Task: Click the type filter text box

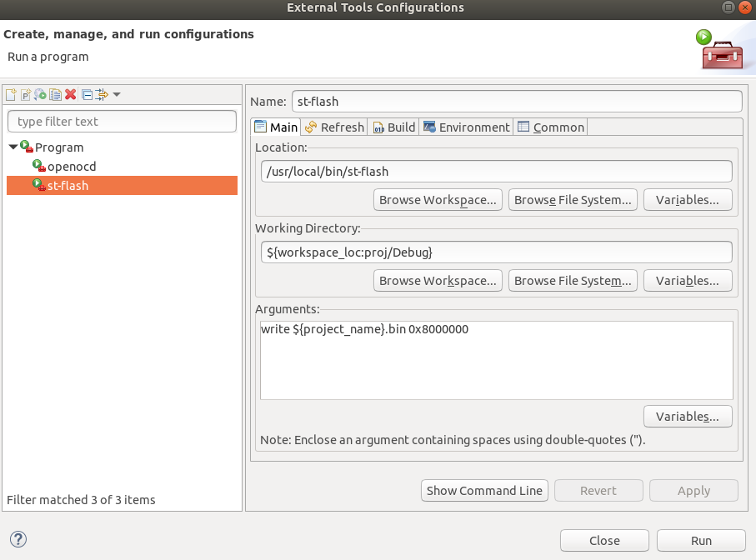Action: tap(122, 121)
